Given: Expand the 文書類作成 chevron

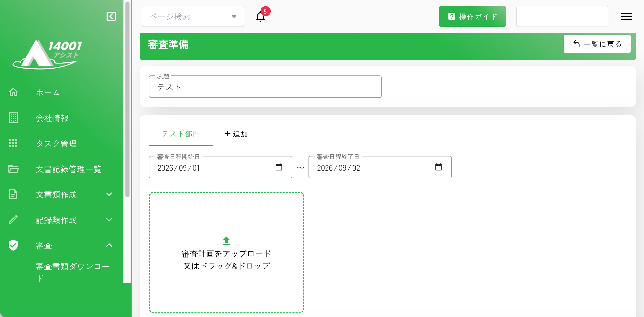Looking at the screenshot, I should click(109, 194).
